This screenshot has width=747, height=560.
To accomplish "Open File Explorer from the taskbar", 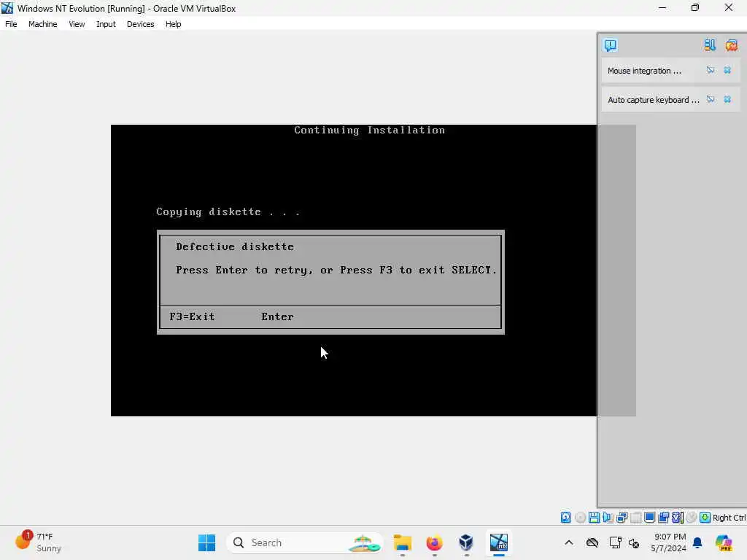I will tap(403, 542).
